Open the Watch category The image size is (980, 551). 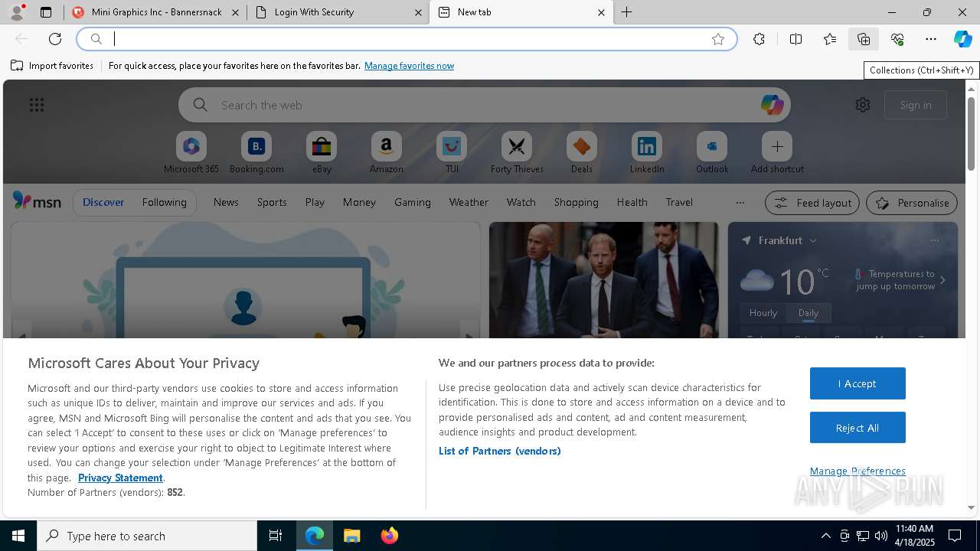coord(521,202)
